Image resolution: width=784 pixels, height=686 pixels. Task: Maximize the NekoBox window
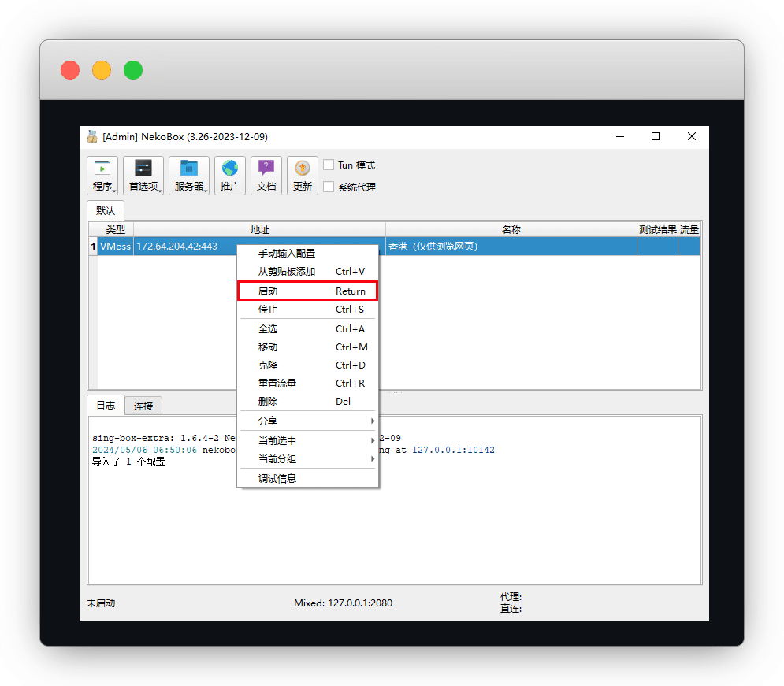click(656, 136)
